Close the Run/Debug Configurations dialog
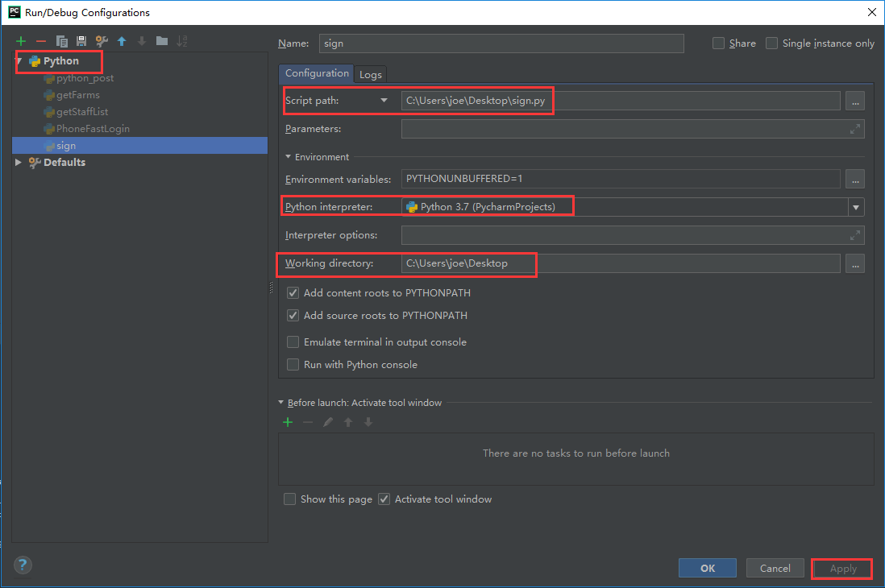Viewport: 885px width, 588px height. [x=872, y=12]
